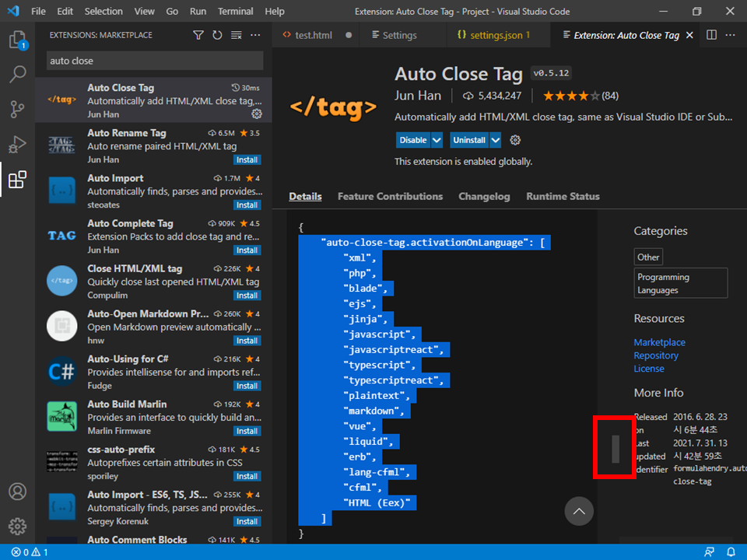
Task: Switch to the test.html tab
Action: 317,35
